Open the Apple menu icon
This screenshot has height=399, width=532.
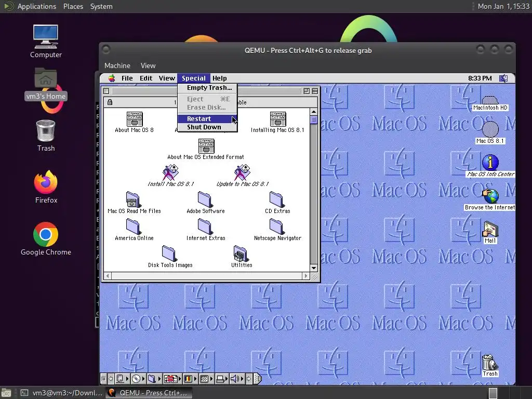coord(112,78)
